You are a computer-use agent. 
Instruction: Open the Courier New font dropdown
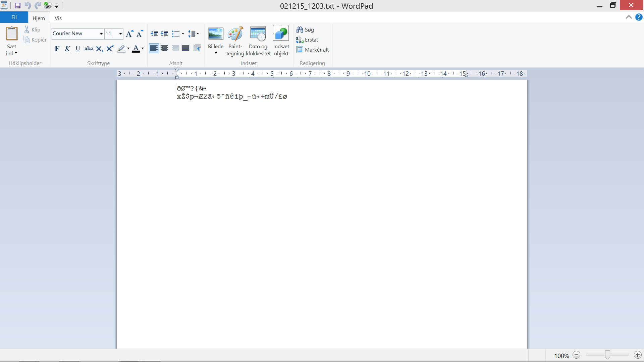click(101, 34)
